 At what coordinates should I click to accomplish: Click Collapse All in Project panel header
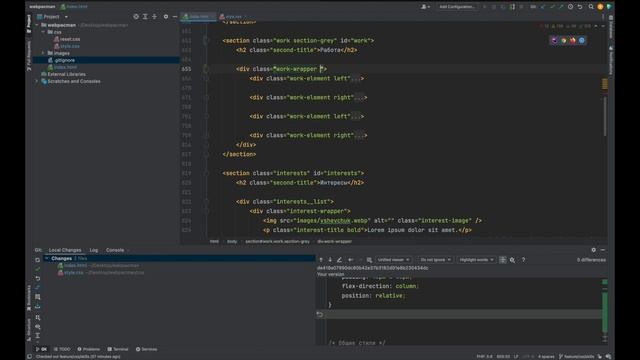click(154, 17)
